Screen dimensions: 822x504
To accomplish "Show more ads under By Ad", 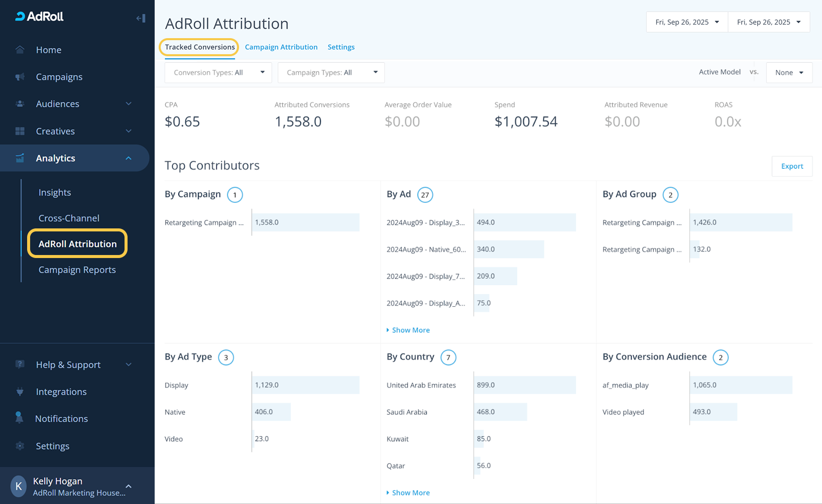I will point(410,330).
